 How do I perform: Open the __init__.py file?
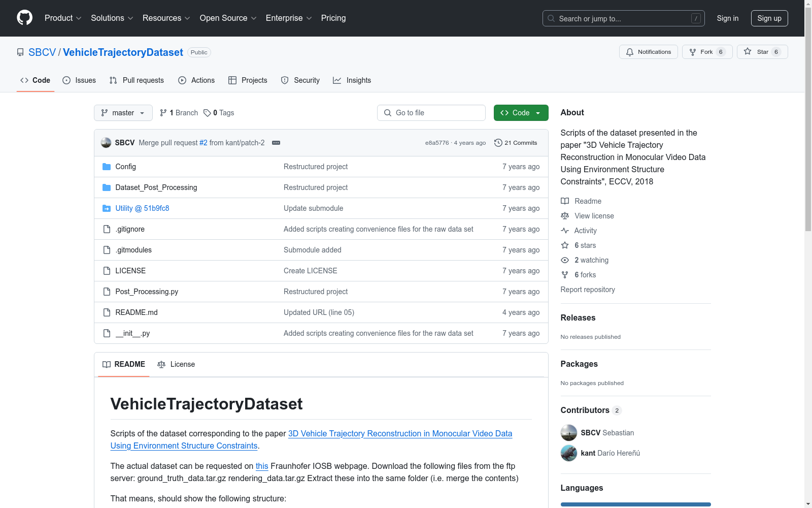[x=132, y=333]
